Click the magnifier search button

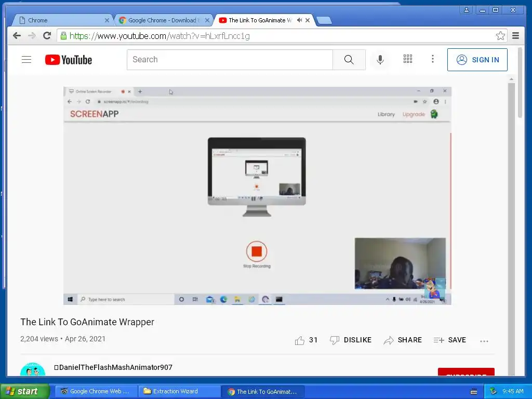click(x=349, y=60)
